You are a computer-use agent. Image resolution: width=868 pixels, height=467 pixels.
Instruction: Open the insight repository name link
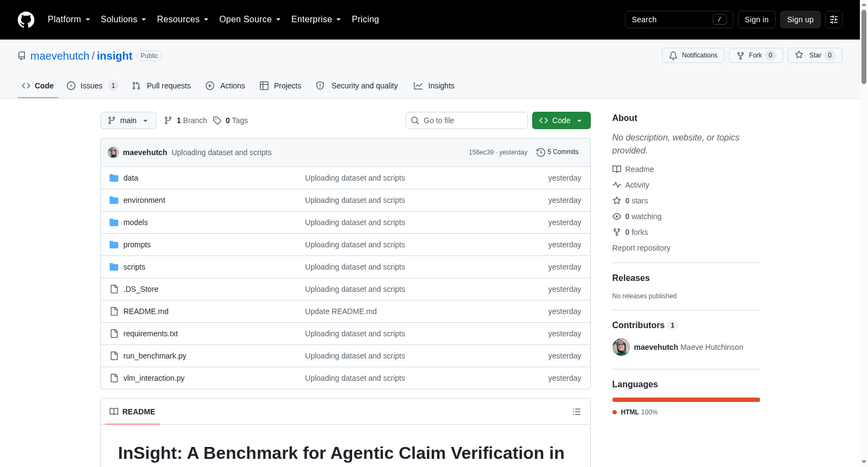(114, 56)
